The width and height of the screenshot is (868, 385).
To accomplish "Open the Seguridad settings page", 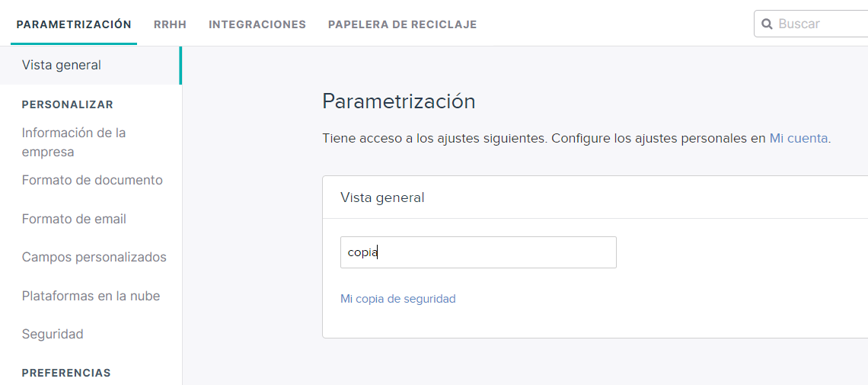I will (53, 334).
